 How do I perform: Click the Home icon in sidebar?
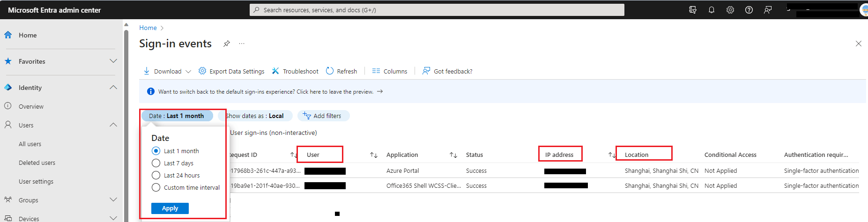[8, 35]
